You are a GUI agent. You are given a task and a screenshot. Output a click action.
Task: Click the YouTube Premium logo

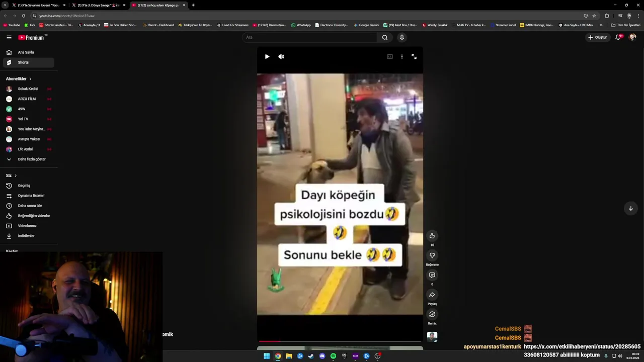32,37
